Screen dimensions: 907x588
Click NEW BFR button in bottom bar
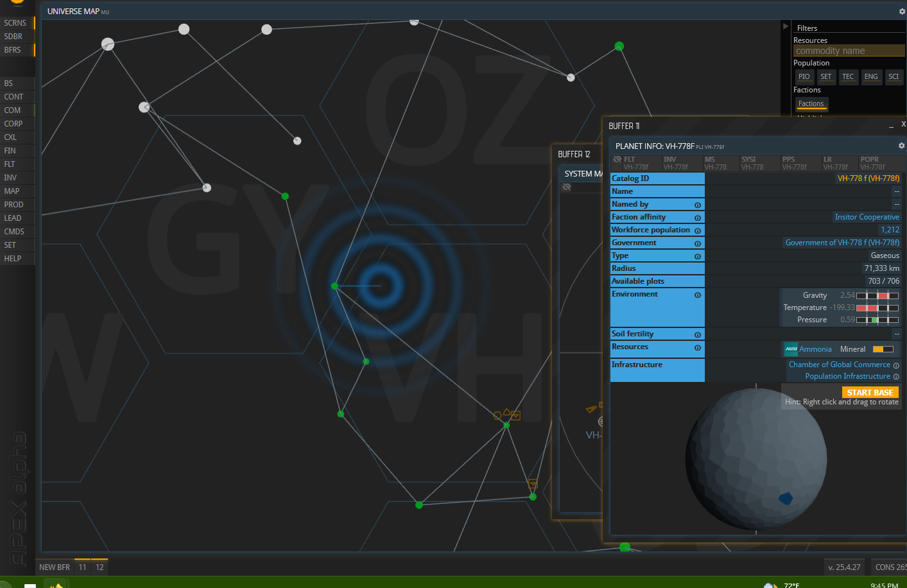pos(55,567)
